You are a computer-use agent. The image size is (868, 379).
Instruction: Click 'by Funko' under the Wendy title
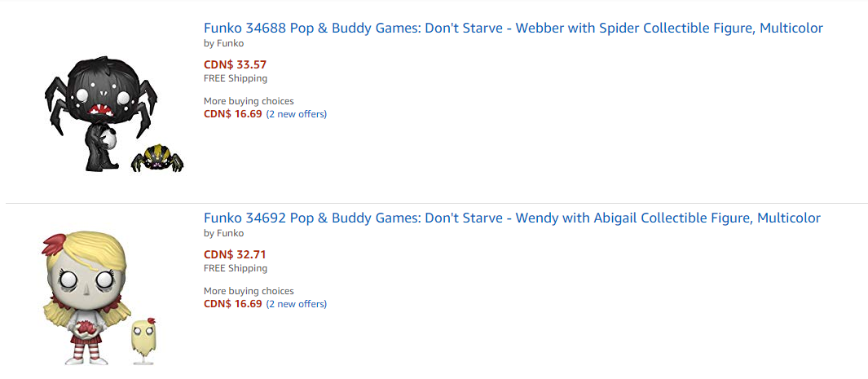[223, 233]
